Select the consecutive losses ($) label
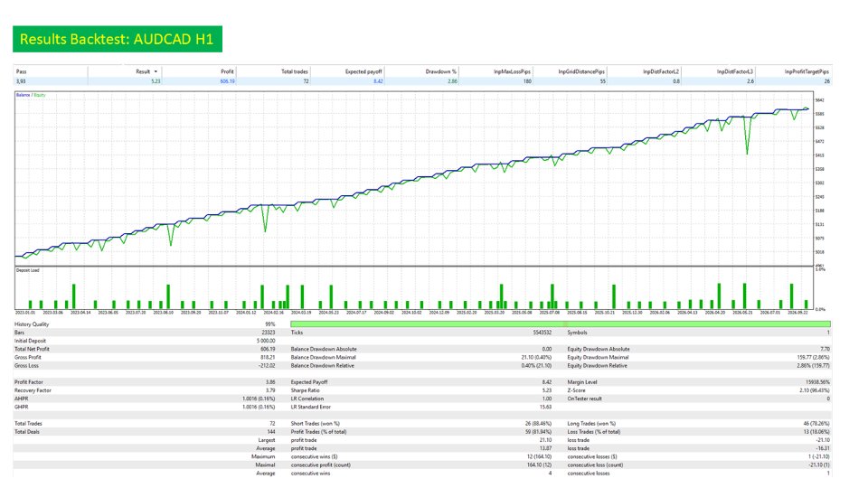Image resolution: width=868 pixels, height=488 pixels. (592, 457)
